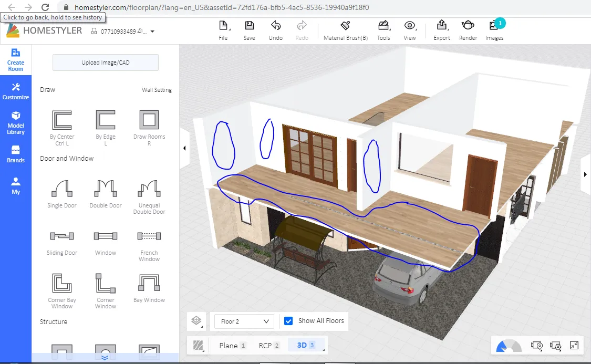Expand the account name dropdown arrow
The height and width of the screenshot is (364, 591).
point(152,32)
